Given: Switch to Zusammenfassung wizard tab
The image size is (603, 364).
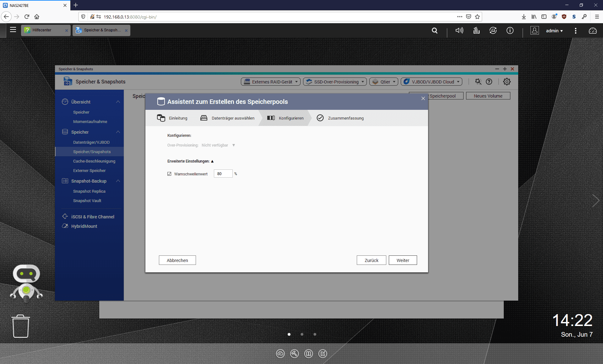Looking at the screenshot, I should 345,118.
